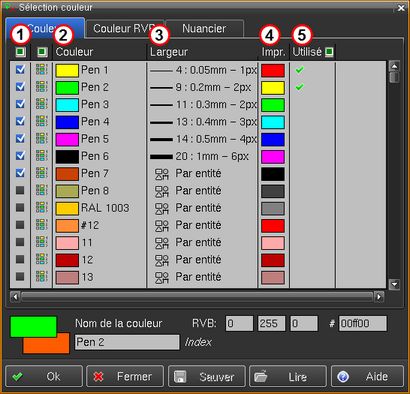
Task: Click the green square icon beside Utilisé header
Action: [329, 52]
